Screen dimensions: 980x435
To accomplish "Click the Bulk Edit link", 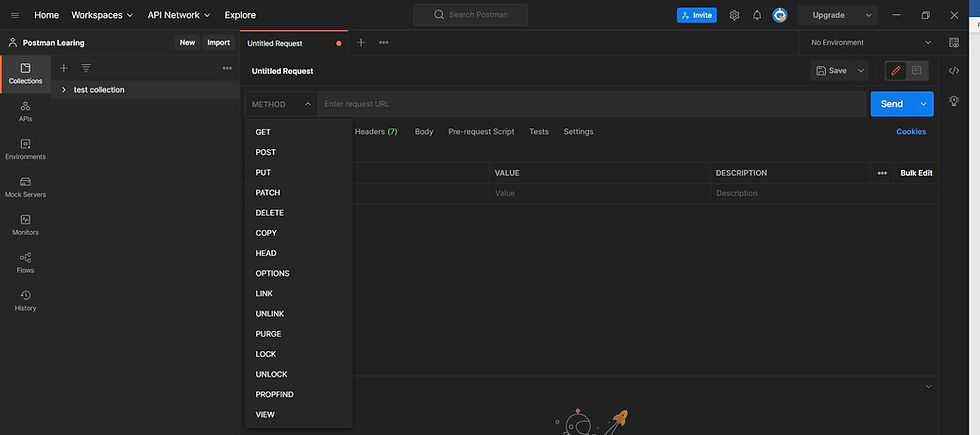I will 916,173.
